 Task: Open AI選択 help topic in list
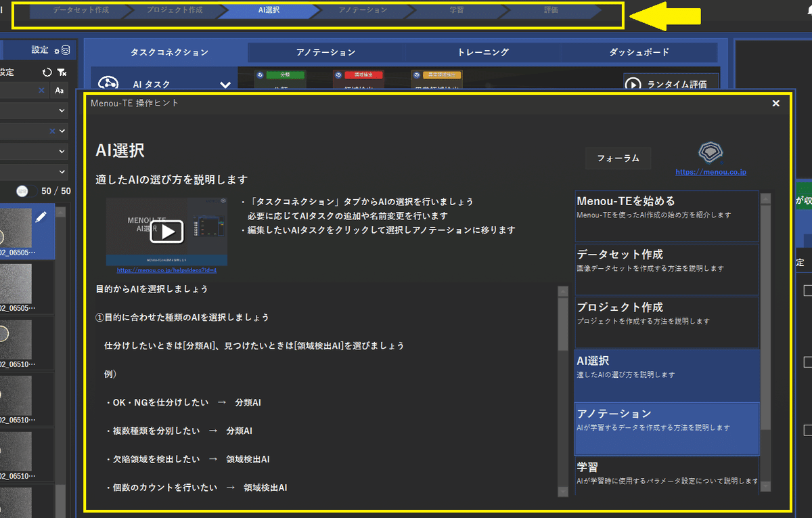667,376
